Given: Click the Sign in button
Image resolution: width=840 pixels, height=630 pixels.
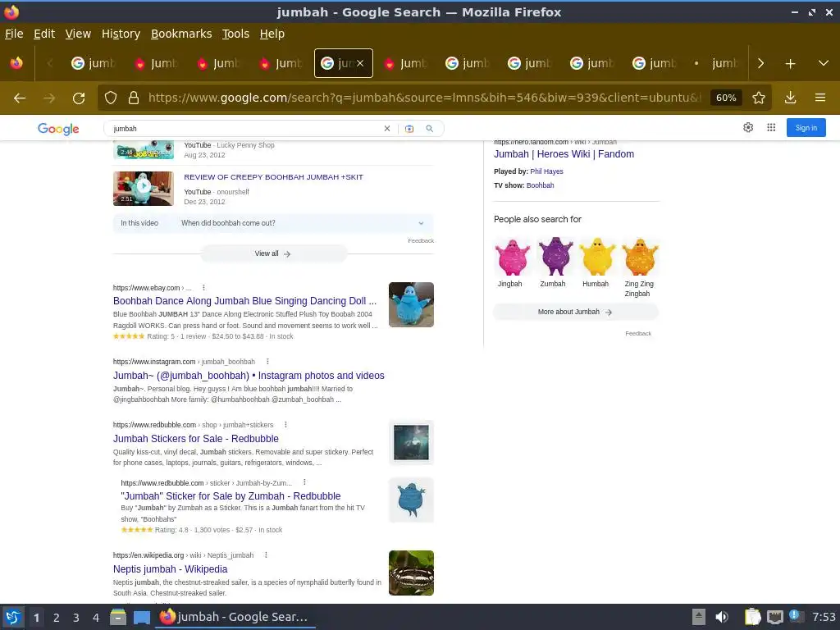Looking at the screenshot, I should pyautogui.click(x=806, y=127).
